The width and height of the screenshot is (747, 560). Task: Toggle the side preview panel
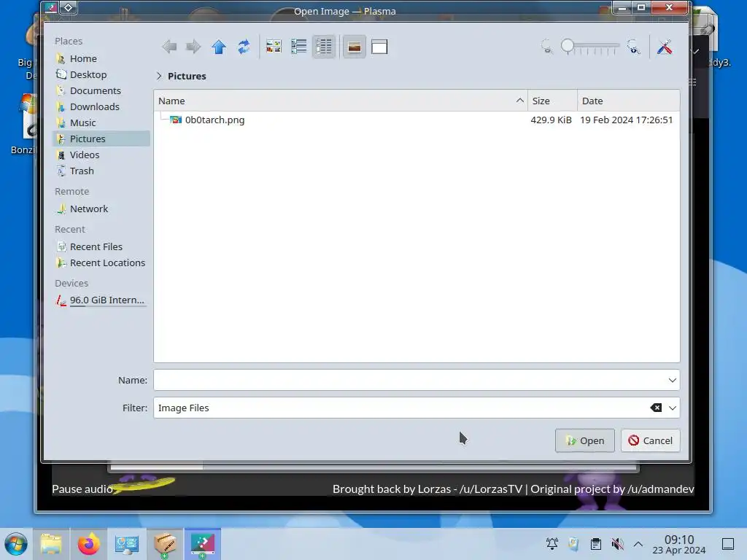pyautogui.click(x=379, y=47)
